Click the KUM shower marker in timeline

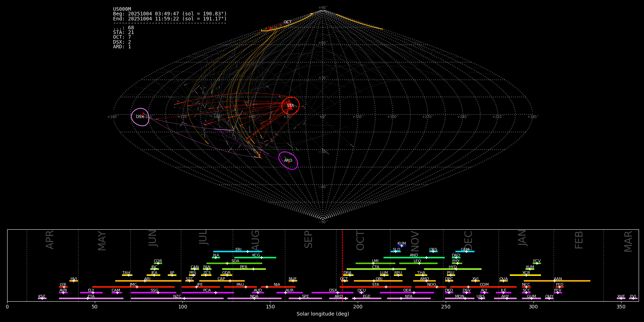pyautogui.click(x=401, y=245)
